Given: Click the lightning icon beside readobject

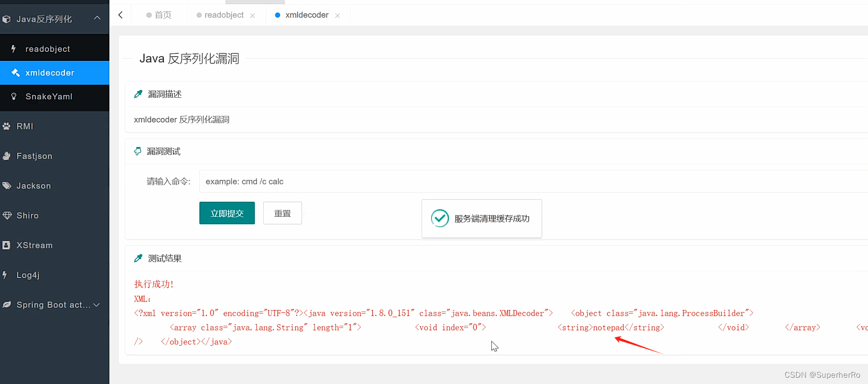Looking at the screenshot, I should [14, 49].
